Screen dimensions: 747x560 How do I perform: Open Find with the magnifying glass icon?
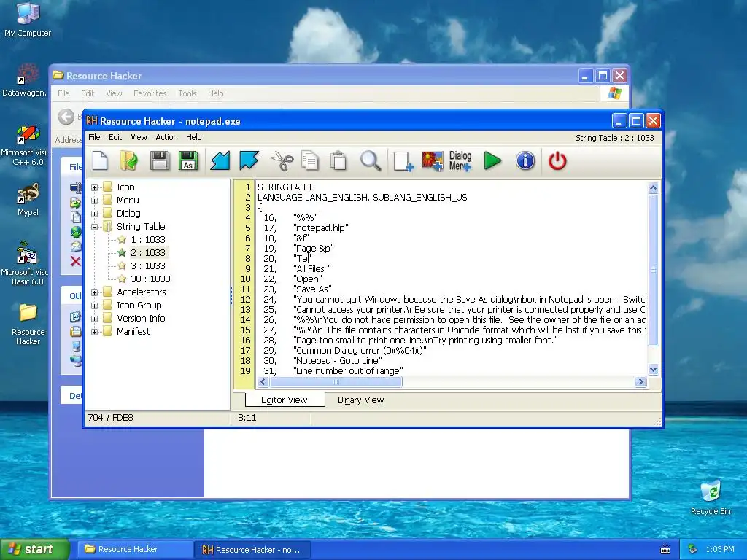tap(370, 161)
